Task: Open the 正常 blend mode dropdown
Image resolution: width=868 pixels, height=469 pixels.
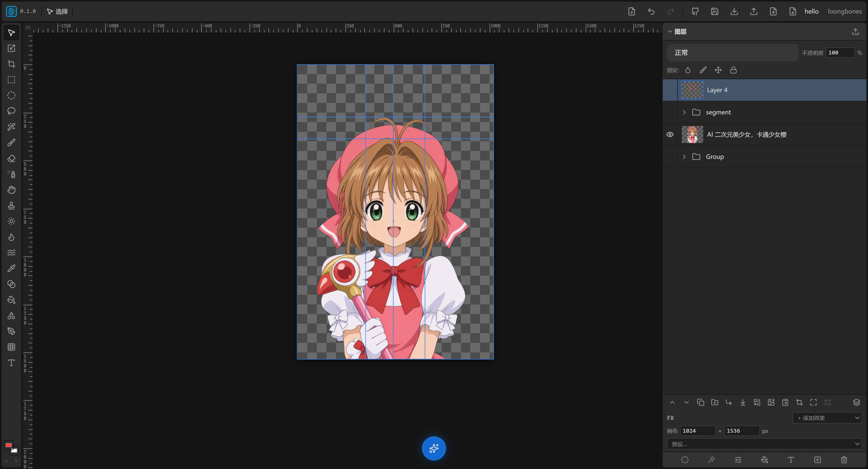Action: [x=732, y=53]
